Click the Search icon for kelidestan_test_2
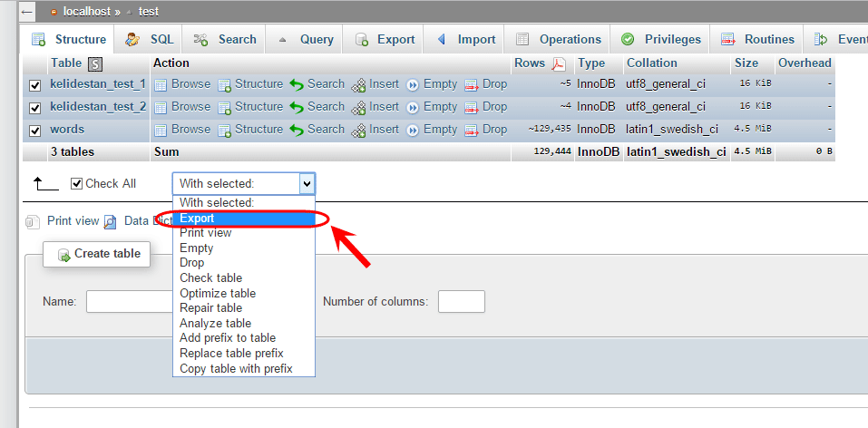Viewport: 868px width, 428px height. point(297,107)
